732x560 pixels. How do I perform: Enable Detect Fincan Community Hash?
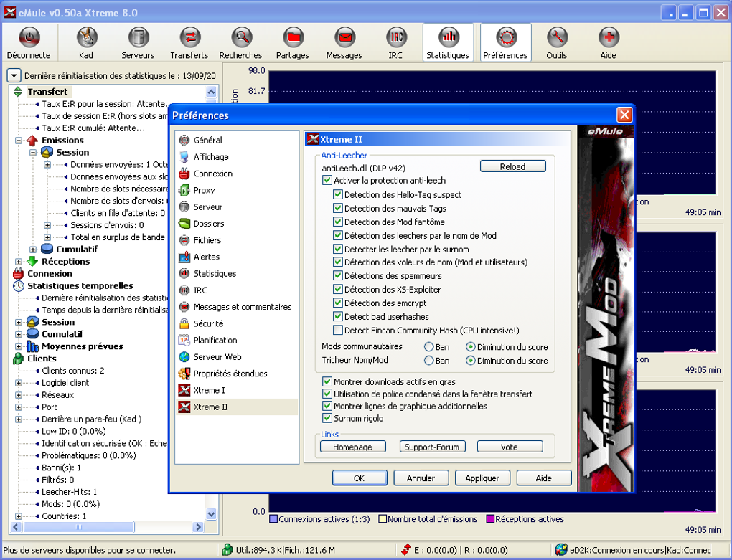tap(337, 330)
